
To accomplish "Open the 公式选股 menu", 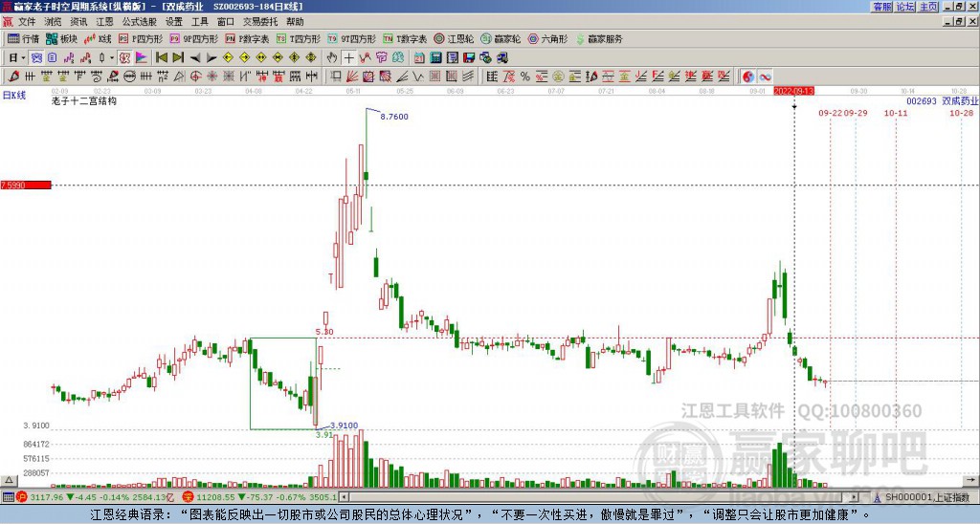I will (140, 22).
